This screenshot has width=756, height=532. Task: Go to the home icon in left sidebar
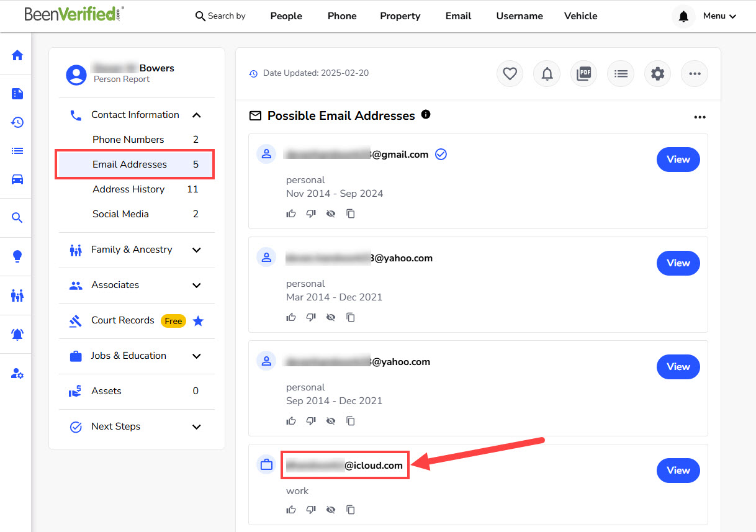pos(17,55)
